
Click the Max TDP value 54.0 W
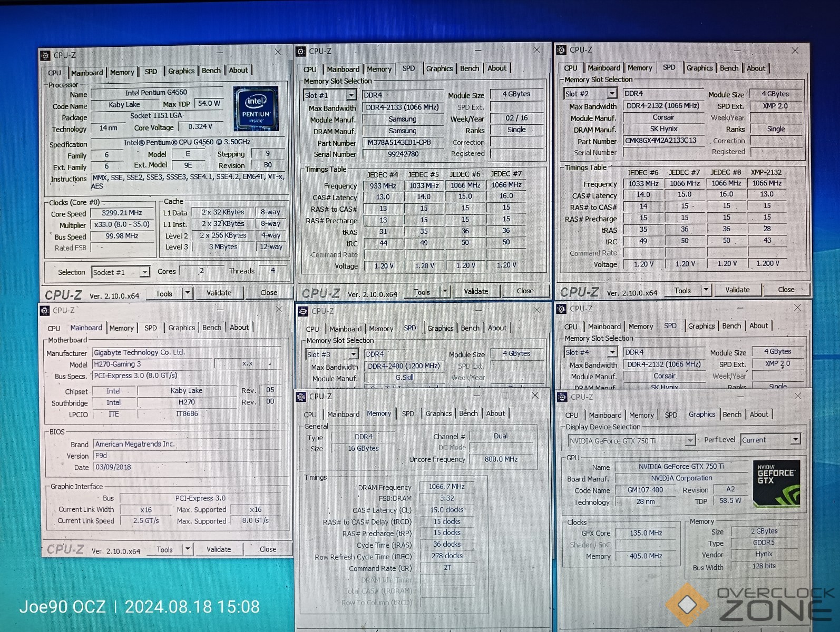209,104
